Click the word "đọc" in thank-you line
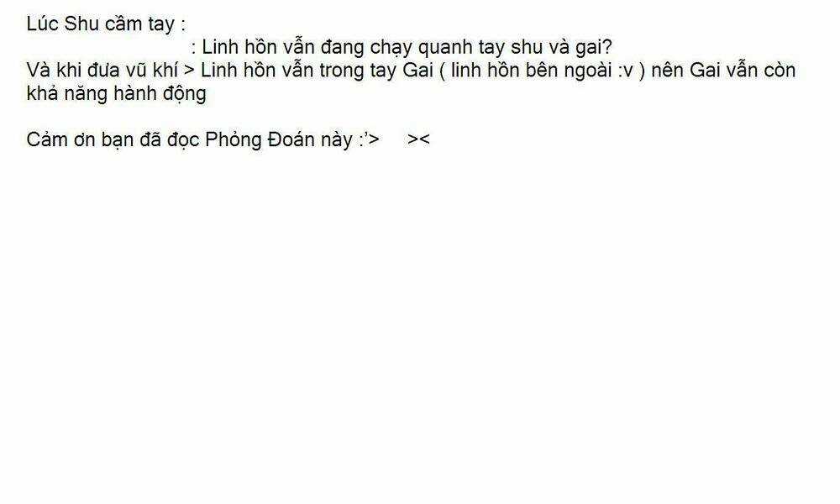The image size is (840, 504). pos(184,140)
